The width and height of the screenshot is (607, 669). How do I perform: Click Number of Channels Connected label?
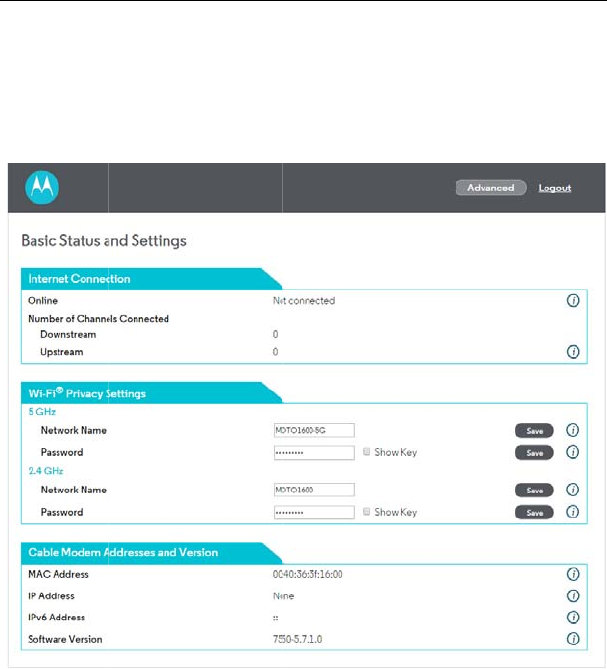(x=99, y=319)
